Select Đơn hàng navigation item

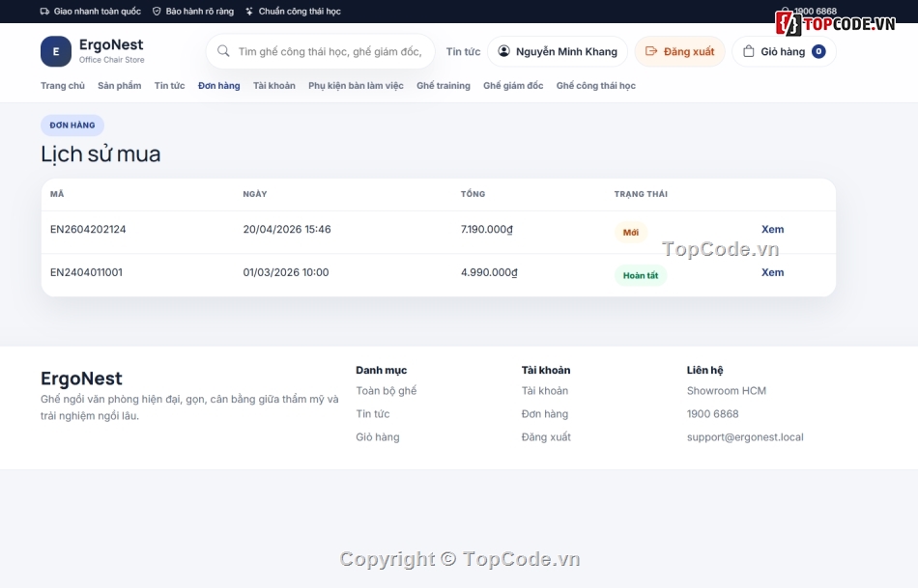[219, 85]
